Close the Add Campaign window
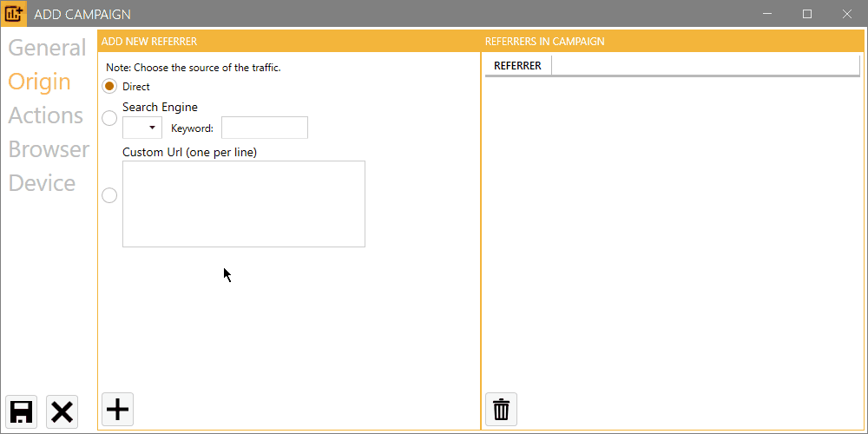Viewport: 868px width, 434px height. point(846,14)
